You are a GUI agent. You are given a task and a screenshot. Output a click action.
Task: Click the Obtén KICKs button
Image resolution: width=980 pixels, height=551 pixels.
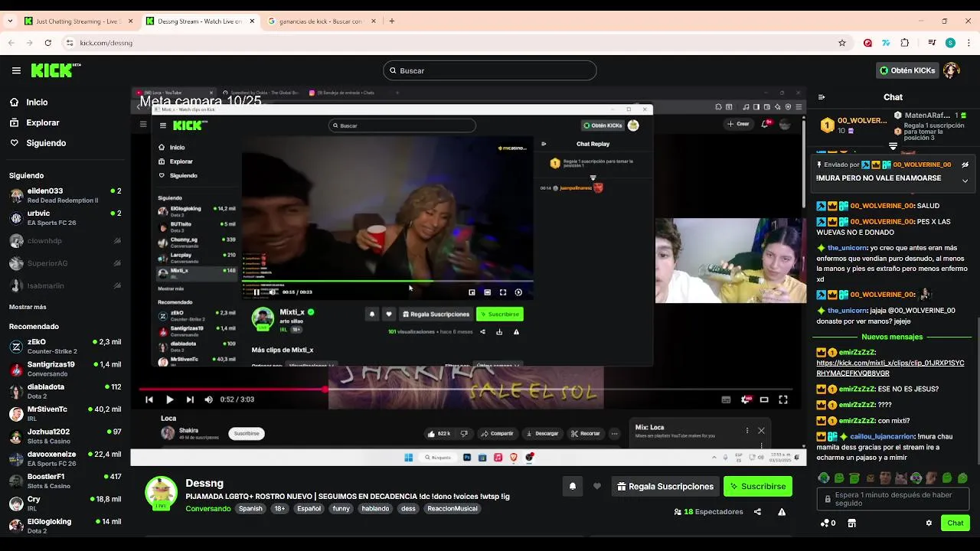[907, 70]
